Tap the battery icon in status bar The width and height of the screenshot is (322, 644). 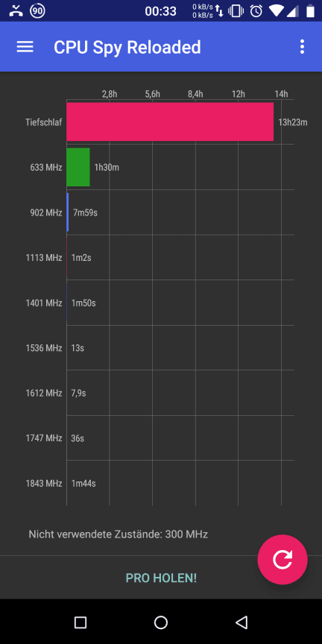[x=310, y=11]
